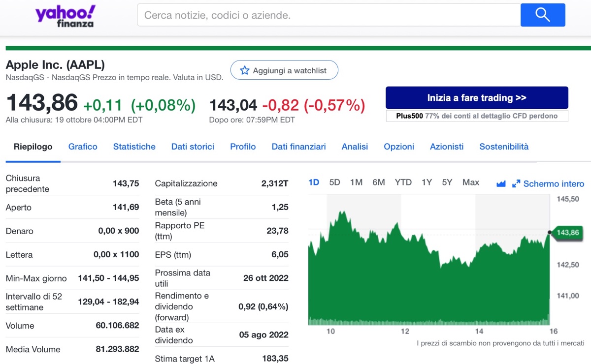Click the Inizia a fare trading button
Screen dimensions: 591x364
(476, 97)
